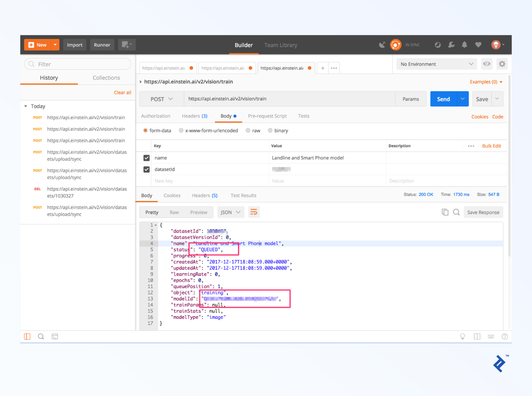This screenshot has width=532, height=396.
Task: Open the Interceptor satellite icon
Action: [x=382, y=45]
